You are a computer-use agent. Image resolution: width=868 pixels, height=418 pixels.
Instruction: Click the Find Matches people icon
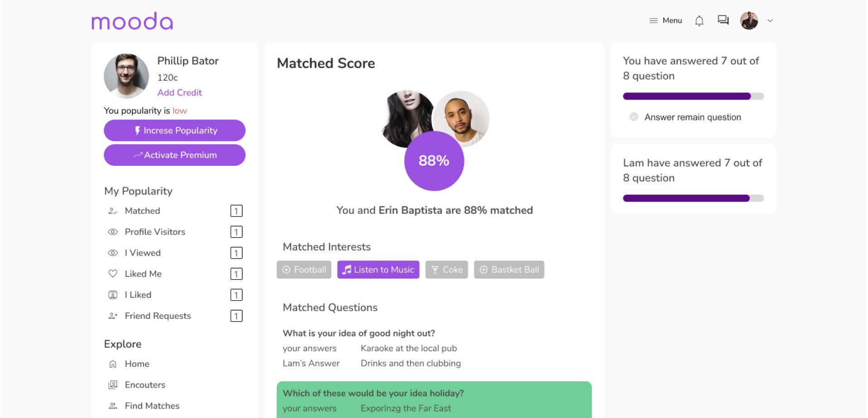[x=113, y=406]
